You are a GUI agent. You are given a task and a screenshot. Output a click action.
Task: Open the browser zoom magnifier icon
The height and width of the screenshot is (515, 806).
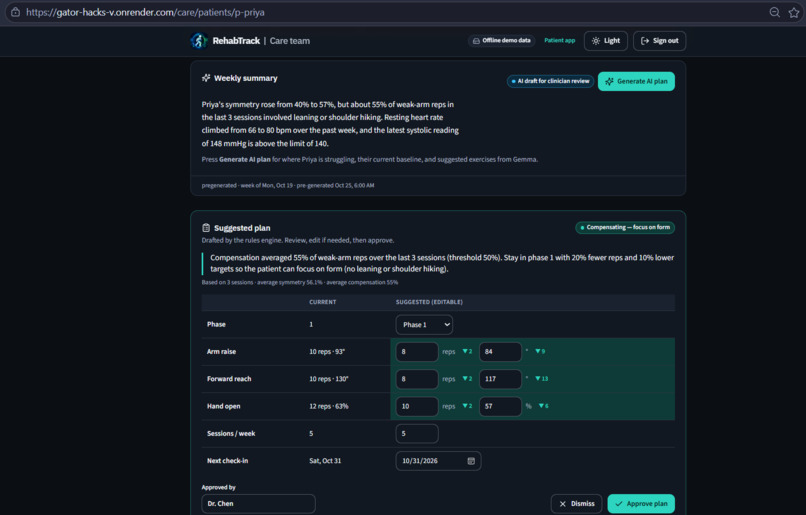774,12
